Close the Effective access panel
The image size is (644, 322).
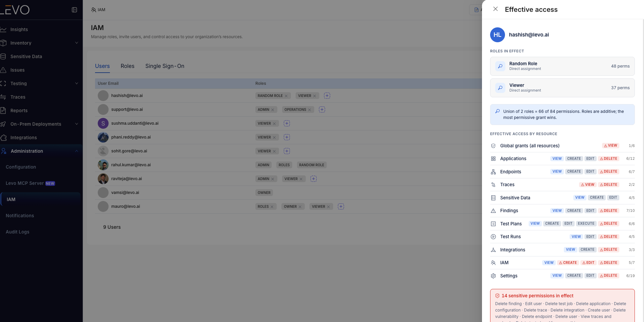(x=496, y=9)
